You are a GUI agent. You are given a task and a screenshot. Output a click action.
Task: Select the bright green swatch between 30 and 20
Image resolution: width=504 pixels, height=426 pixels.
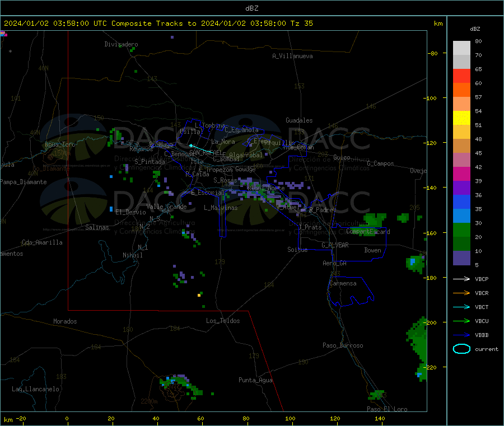[x=461, y=230]
